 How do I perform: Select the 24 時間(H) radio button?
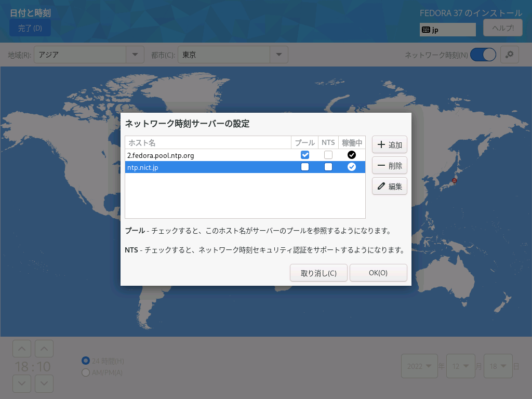click(86, 361)
